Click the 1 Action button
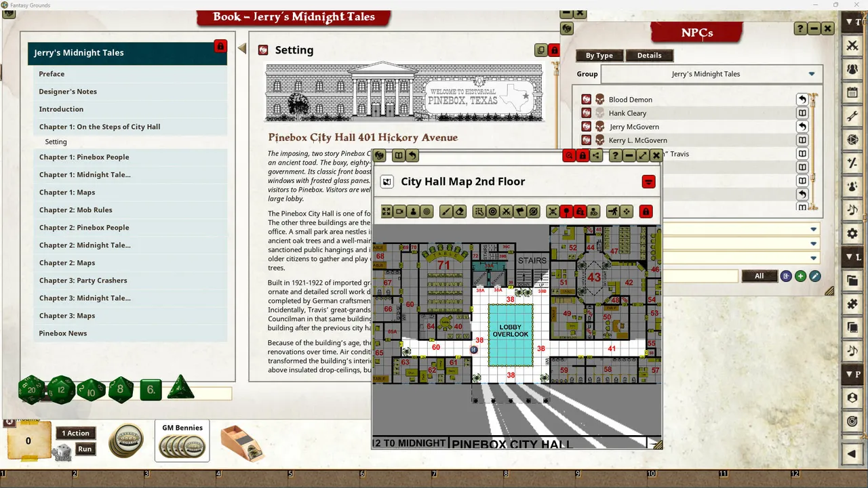868x488 pixels. (x=75, y=433)
